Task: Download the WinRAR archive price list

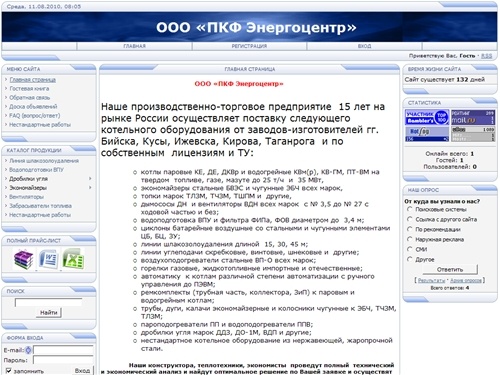Action: pos(23,259)
